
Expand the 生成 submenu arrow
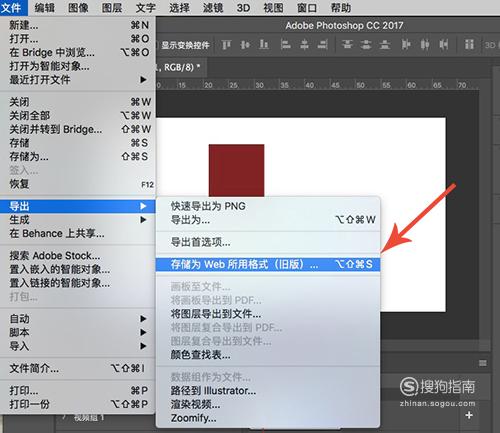(x=143, y=220)
